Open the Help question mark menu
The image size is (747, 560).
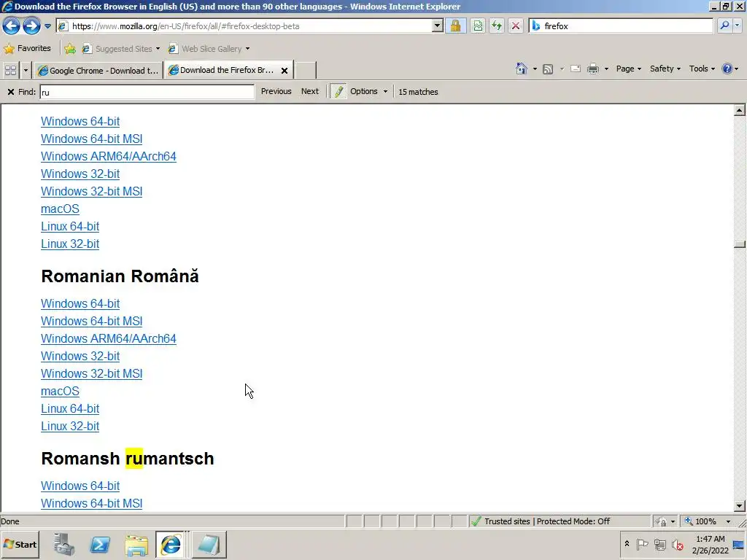click(729, 69)
